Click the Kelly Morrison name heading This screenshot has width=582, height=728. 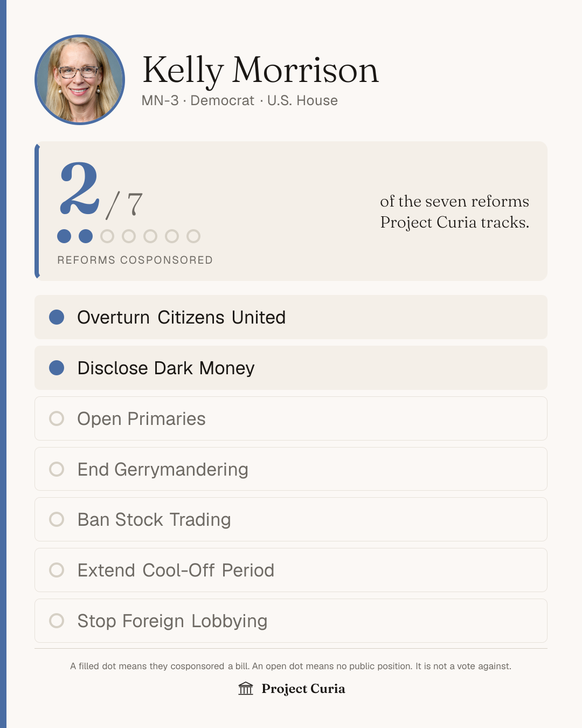(x=260, y=71)
